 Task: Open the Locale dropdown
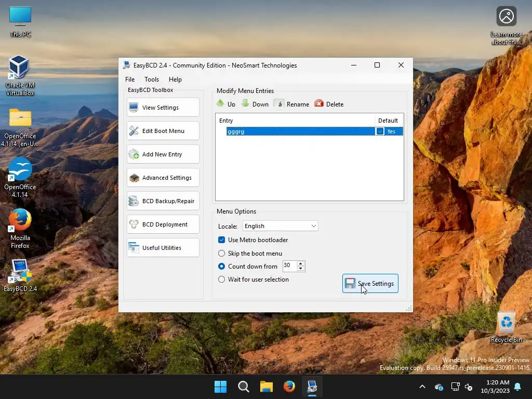[280, 226]
